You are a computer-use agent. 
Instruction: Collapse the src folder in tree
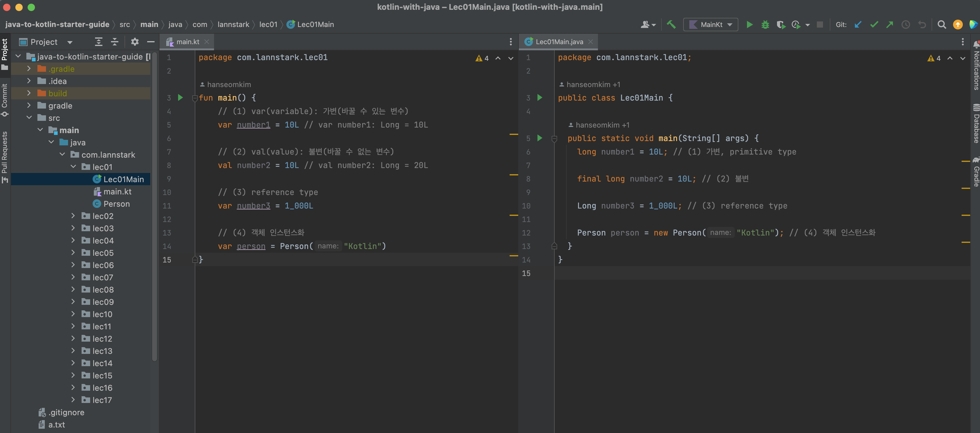click(x=29, y=118)
